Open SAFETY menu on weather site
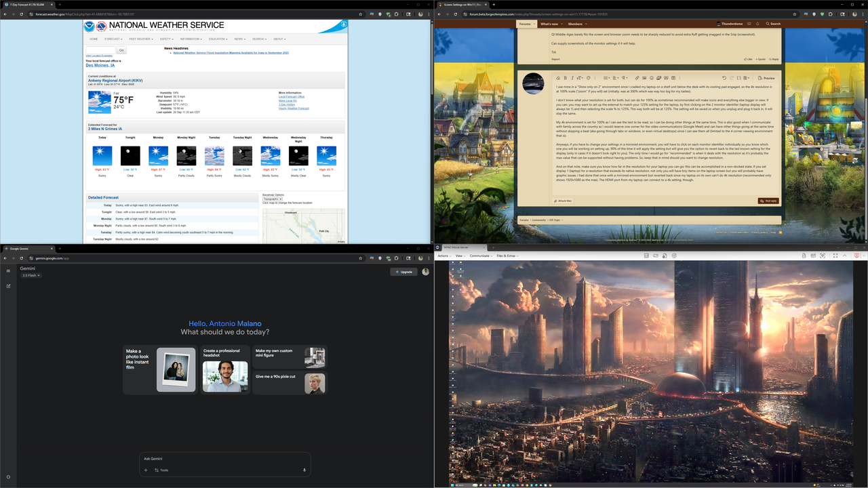 167,39
